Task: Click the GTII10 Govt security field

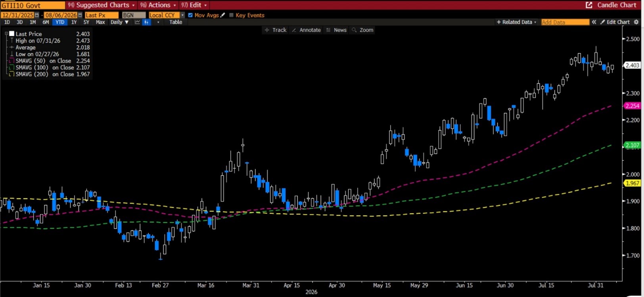Action: pyautogui.click(x=33, y=5)
